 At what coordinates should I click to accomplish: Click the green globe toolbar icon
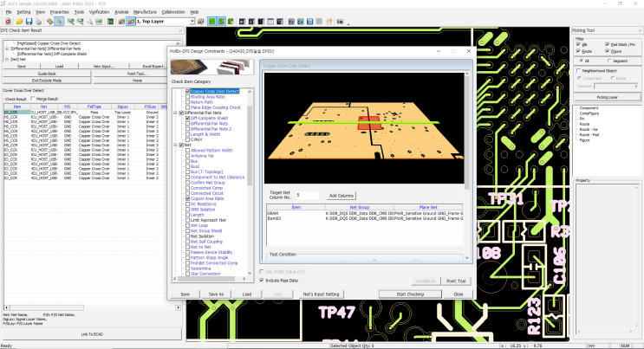(231, 22)
